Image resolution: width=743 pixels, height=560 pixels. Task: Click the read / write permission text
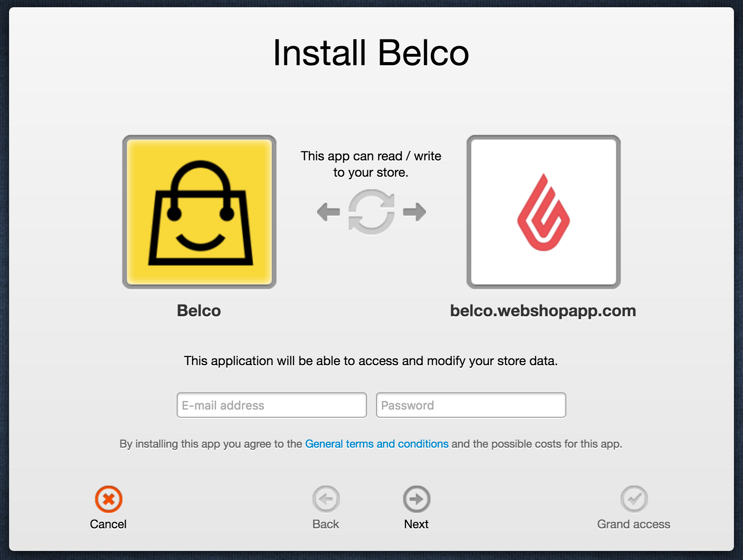371,164
